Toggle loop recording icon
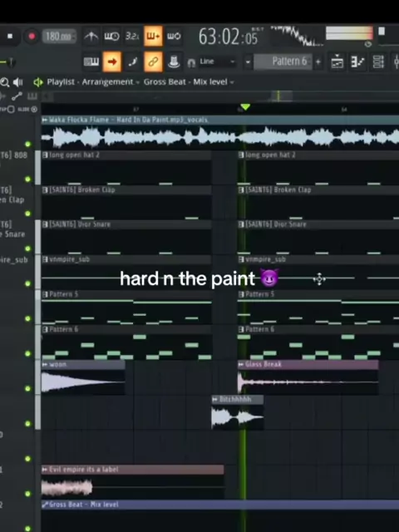The image size is (399, 532). 174,36
